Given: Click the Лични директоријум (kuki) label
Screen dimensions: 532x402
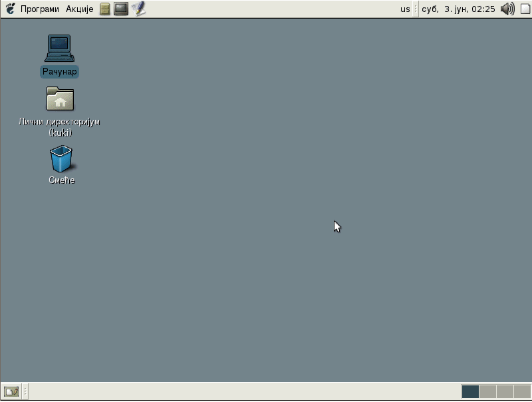Looking at the screenshot, I should [x=59, y=127].
